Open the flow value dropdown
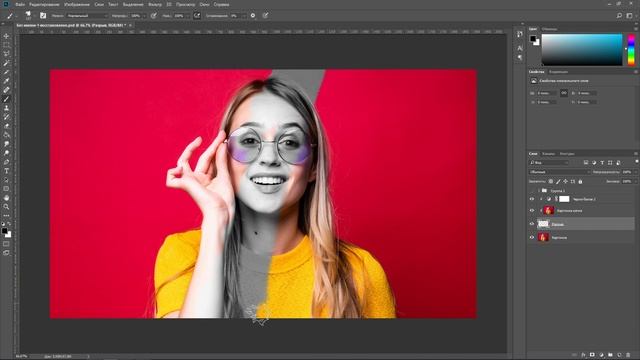The image size is (640, 360). [x=187, y=16]
